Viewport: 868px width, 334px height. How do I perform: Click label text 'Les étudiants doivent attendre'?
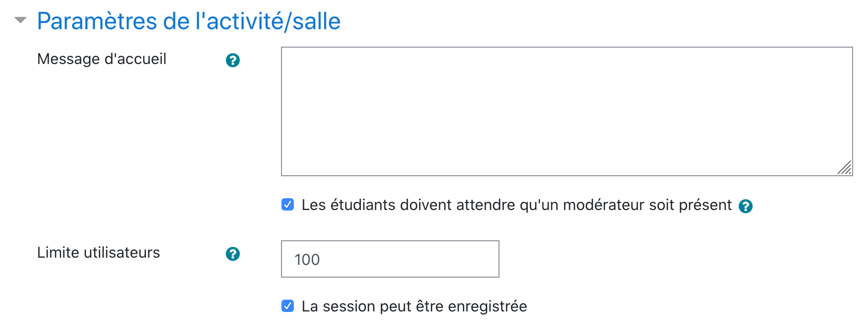pos(516,205)
